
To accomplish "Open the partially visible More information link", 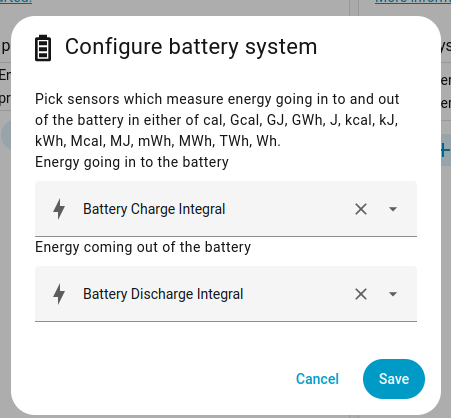I will tap(413, 2).
